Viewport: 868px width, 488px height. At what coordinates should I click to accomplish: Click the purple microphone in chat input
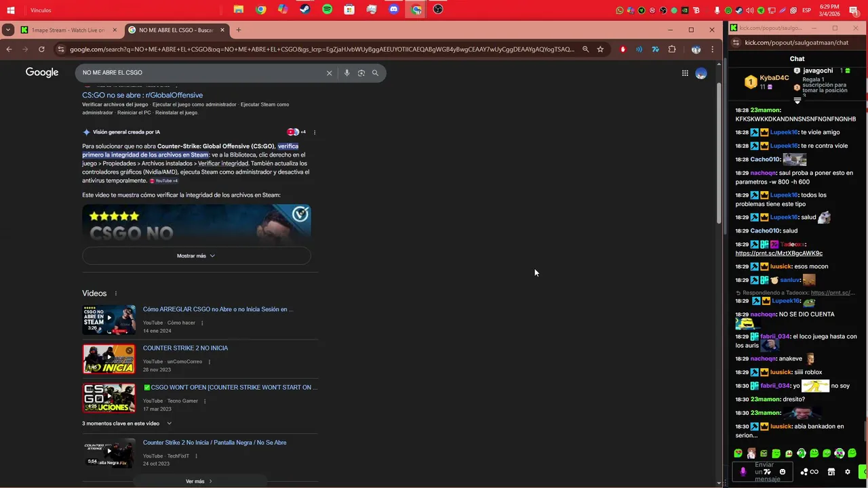743,472
